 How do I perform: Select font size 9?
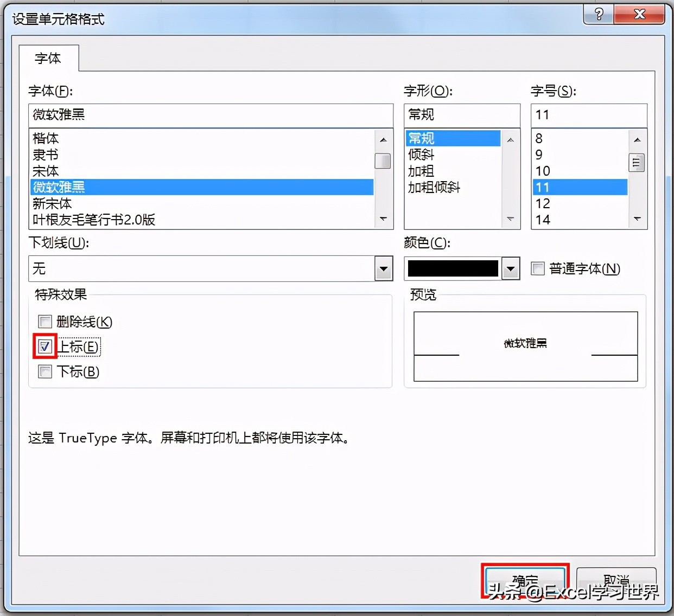pyautogui.click(x=580, y=155)
